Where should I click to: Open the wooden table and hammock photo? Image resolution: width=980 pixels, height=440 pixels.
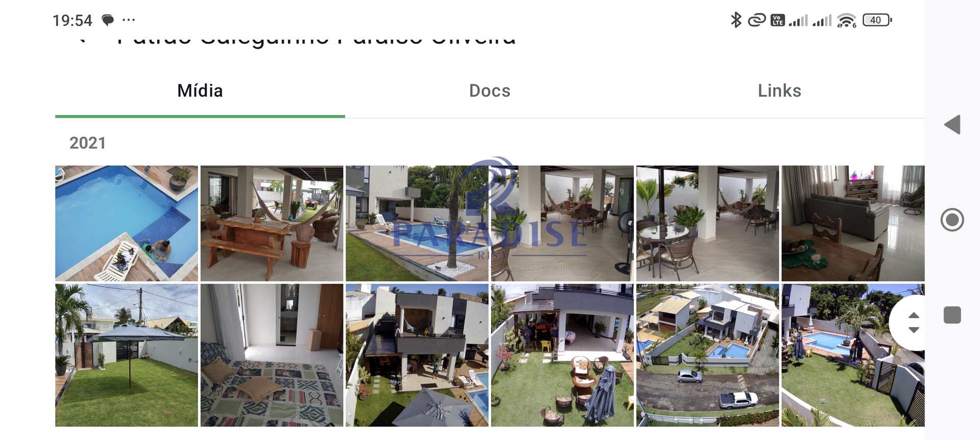coord(272,223)
